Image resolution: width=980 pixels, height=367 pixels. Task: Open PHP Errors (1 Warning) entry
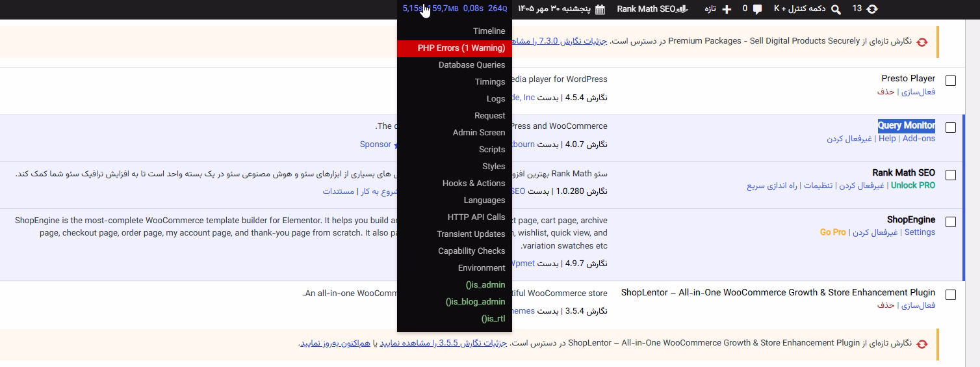pos(454,48)
